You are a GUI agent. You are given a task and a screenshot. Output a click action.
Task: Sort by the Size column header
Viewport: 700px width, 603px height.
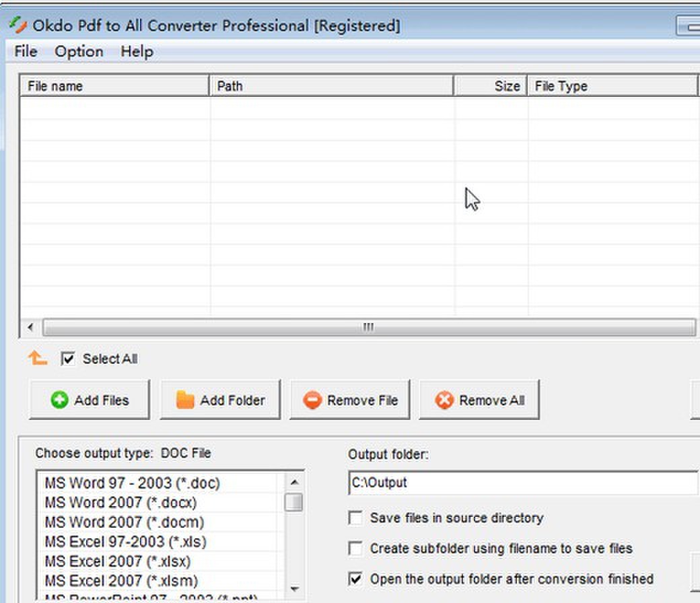click(491, 85)
